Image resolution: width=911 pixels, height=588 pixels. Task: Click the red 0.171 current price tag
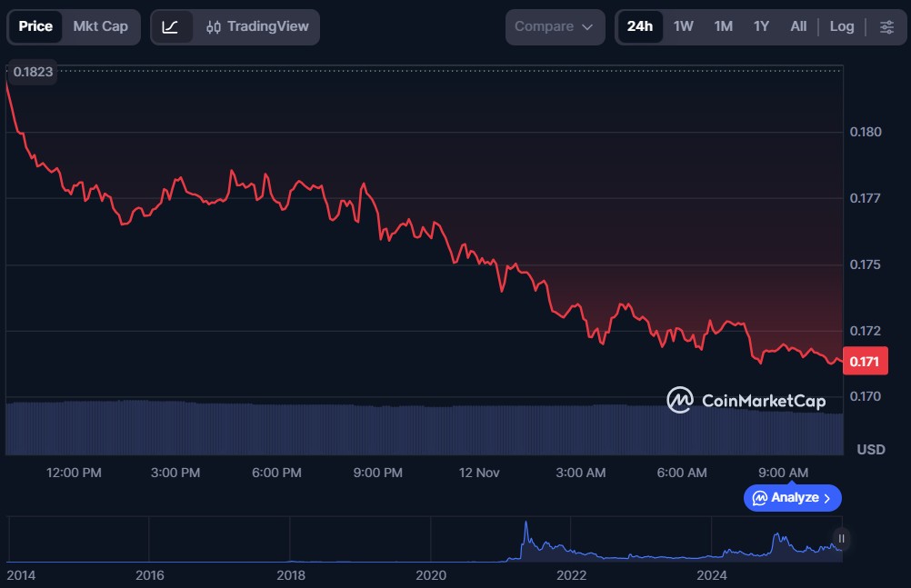863,362
